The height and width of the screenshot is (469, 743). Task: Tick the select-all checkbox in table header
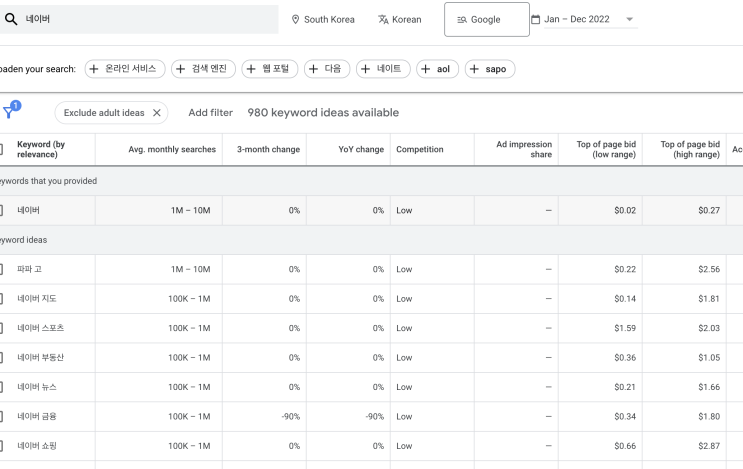[1, 149]
